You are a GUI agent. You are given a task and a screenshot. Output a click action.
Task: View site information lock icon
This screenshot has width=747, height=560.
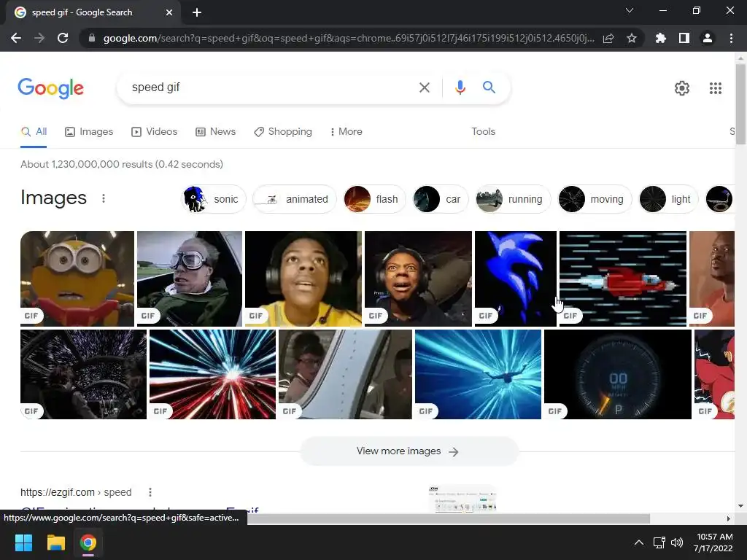click(x=92, y=38)
